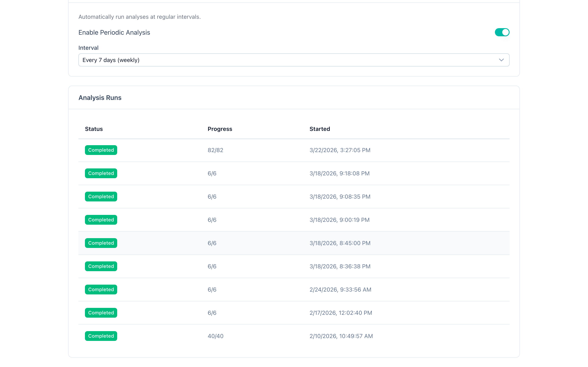
Task: Disable the Enable Periodic Analysis toggle
Action: coord(502,32)
